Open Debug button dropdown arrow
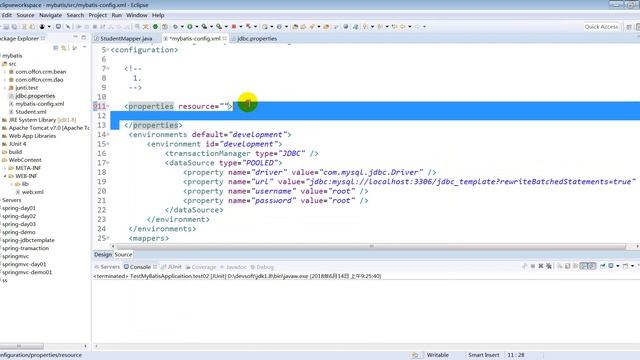Screen dimensions: 640x360 pos(182,27)
